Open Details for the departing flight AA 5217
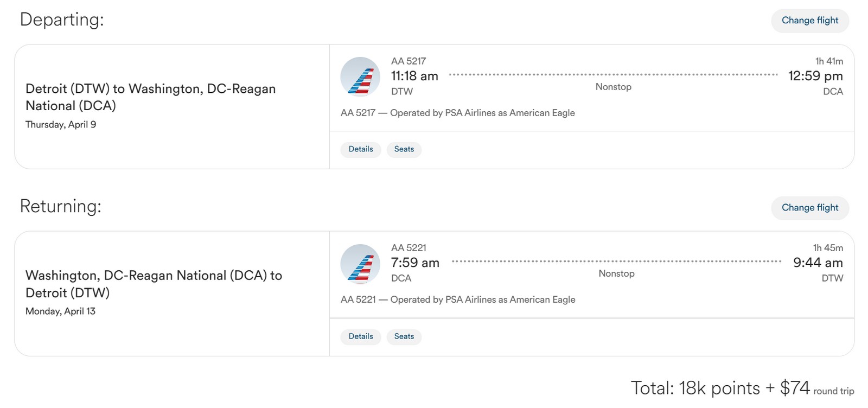Screen dimensions: 868x408 (361, 149)
